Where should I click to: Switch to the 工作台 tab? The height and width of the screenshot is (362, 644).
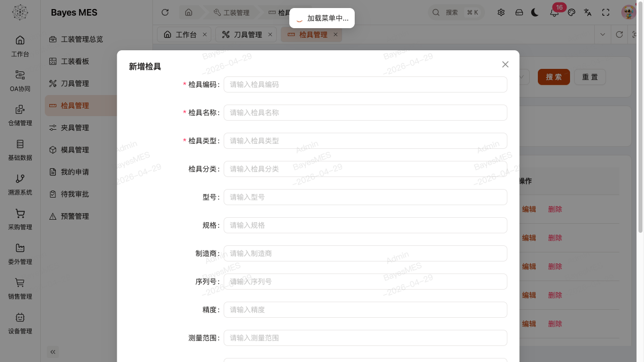click(x=185, y=35)
